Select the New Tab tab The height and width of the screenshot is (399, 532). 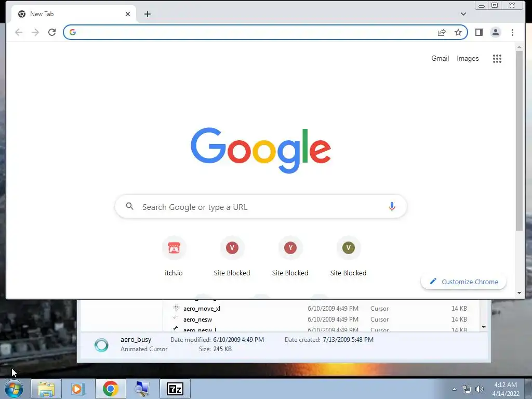click(73, 14)
